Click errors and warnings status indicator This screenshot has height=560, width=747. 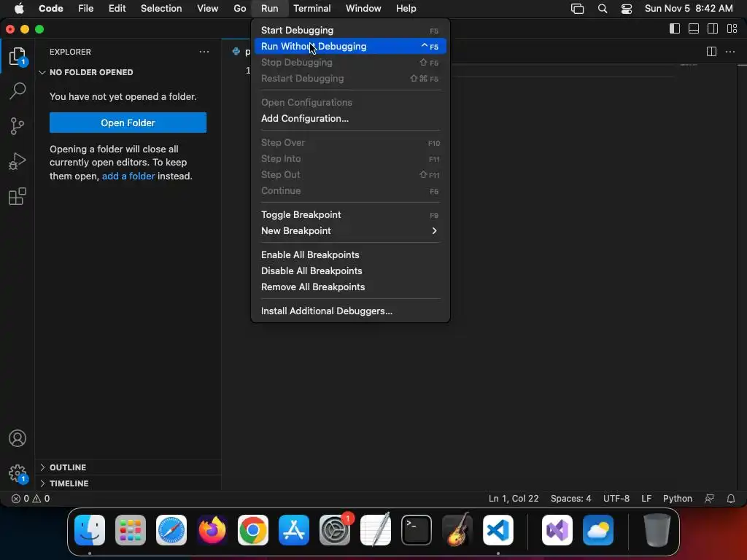point(31,499)
